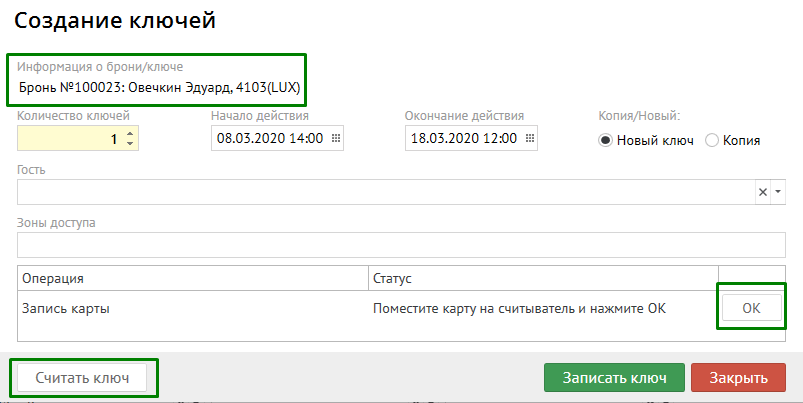
Task: Click the Считать ключ button
Action: (83, 377)
